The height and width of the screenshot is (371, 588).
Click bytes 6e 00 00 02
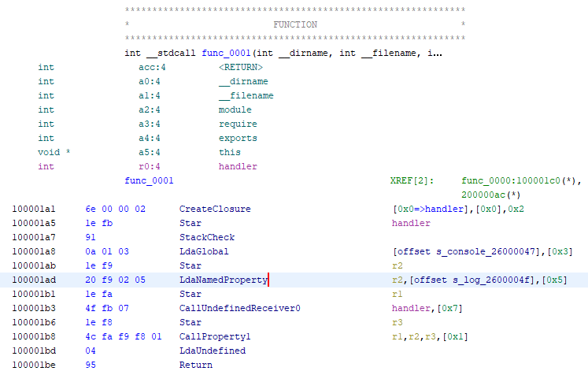pyautogui.click(x=115, y=209)
